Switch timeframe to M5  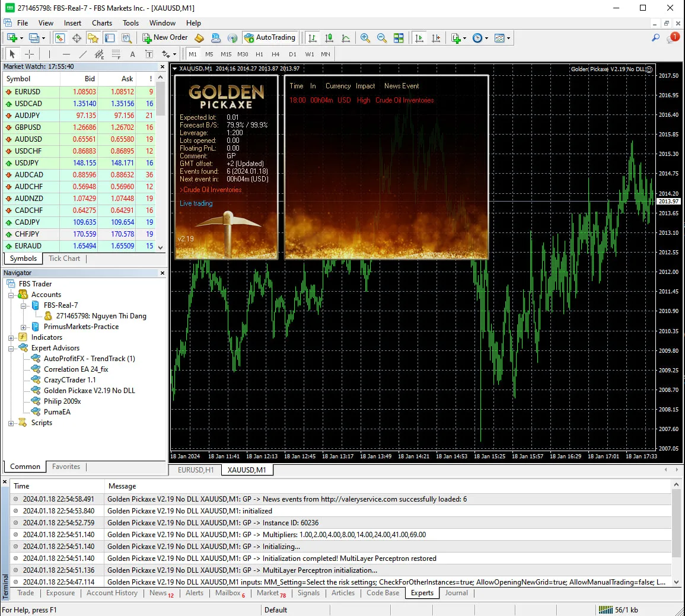(209, 54)
